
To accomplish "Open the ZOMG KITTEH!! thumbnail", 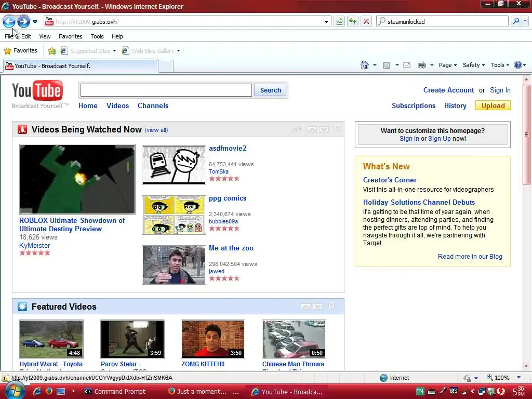I will pos(213,339).
